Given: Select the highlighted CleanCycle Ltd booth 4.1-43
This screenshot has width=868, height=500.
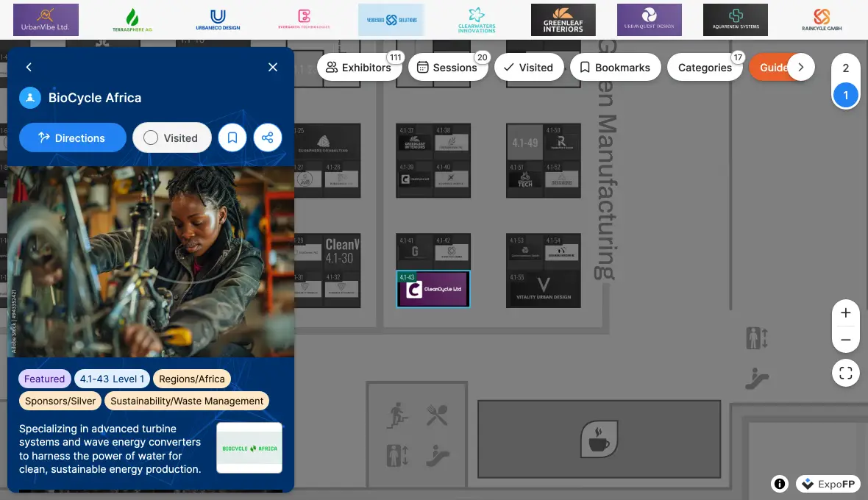Looking at the screenshot, I should point(433,289).
